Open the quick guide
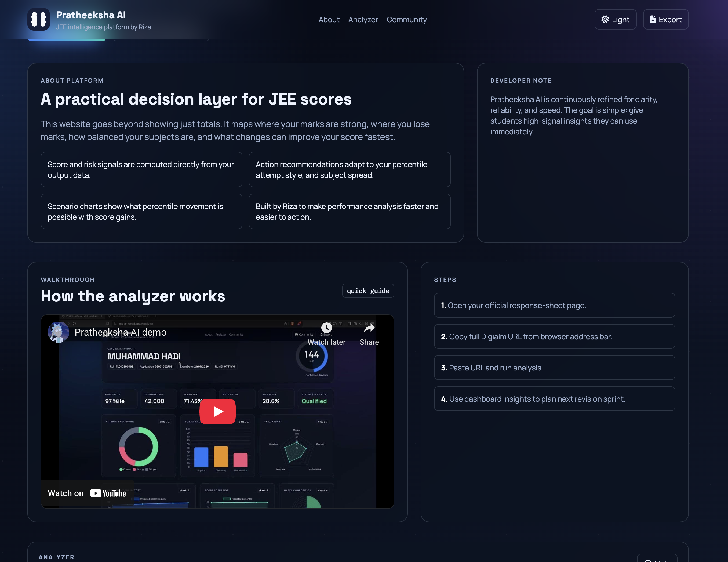Screen dimensions: 728x562 tap(368, 290)
